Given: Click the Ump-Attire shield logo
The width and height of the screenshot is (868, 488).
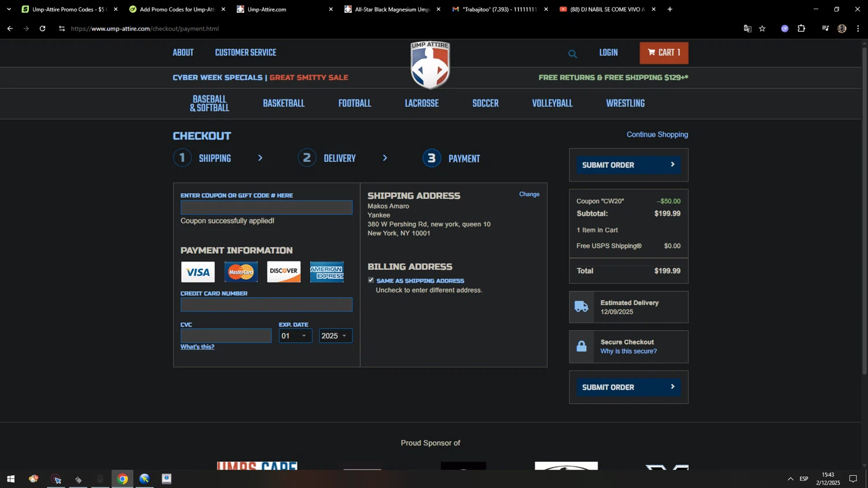Looking at the screenshot, I should click(430, 64).
